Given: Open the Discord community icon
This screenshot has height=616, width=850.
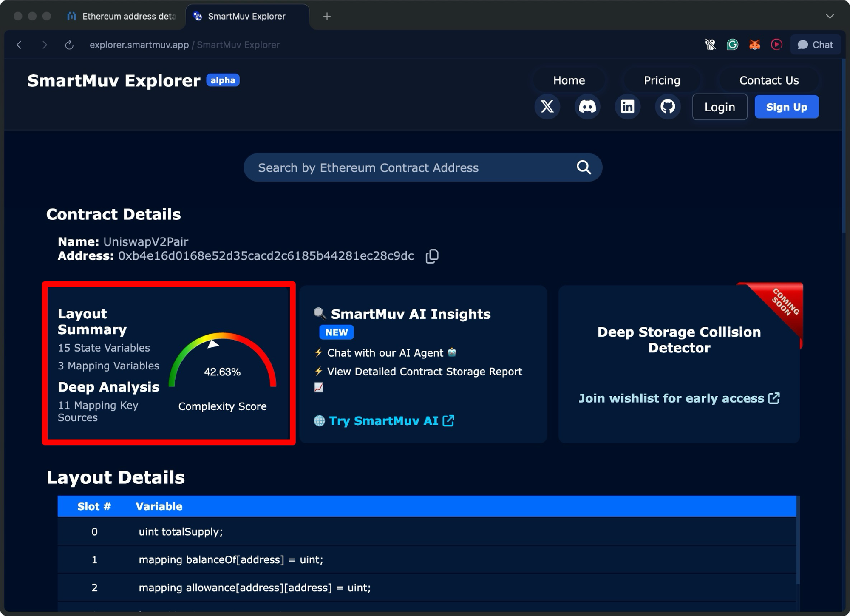Looking at the screenshot, I should 587,107.
